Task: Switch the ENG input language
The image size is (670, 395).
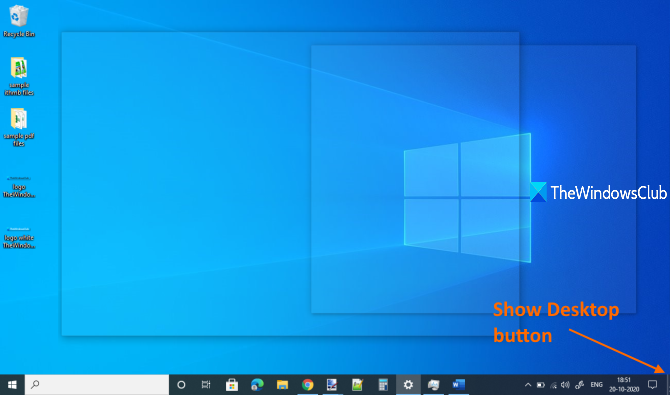Action: [597, 385]
